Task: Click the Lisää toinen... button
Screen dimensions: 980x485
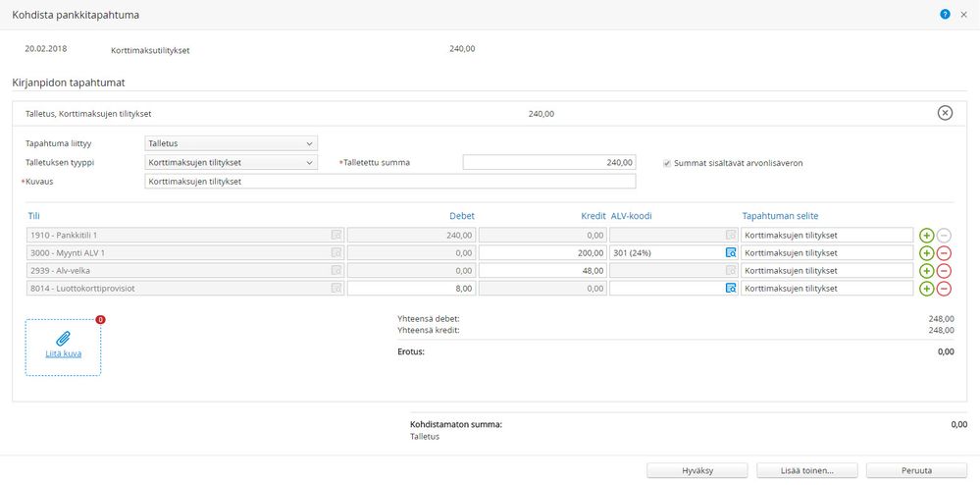Action: tap(807, 470)
